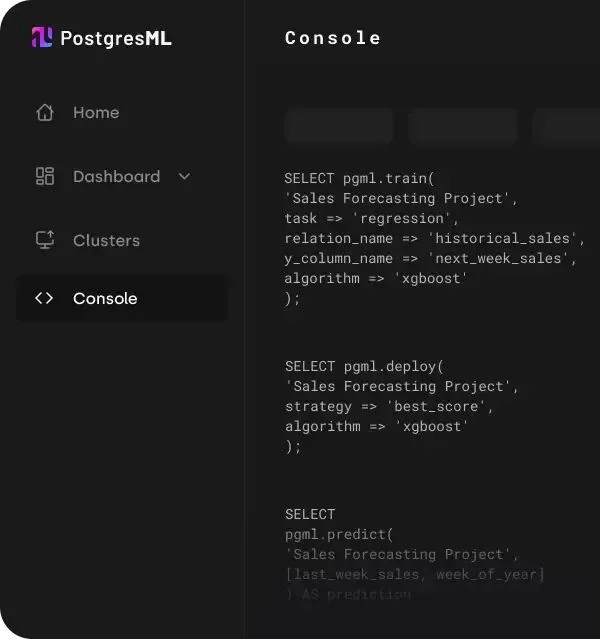Click the PostgresML logo icon
The height and width of the screenshot is (639, 600).
click(x=42, y=37)
